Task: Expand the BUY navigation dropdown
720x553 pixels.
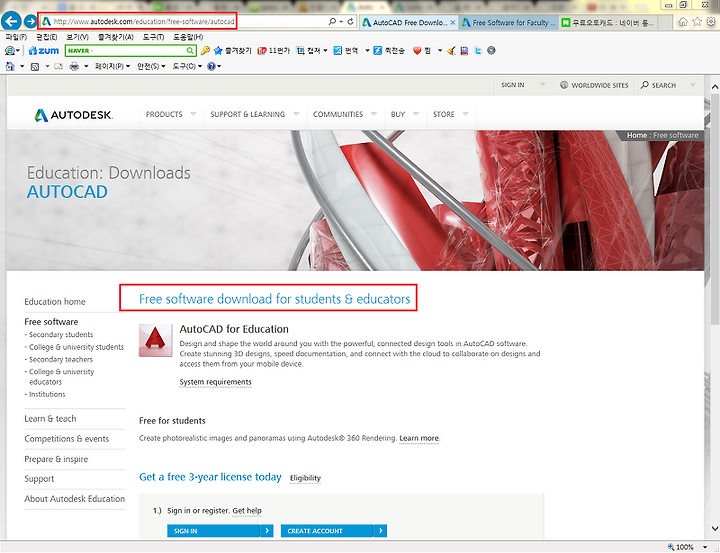Action: pyautogui.click(x=416, y=114)
